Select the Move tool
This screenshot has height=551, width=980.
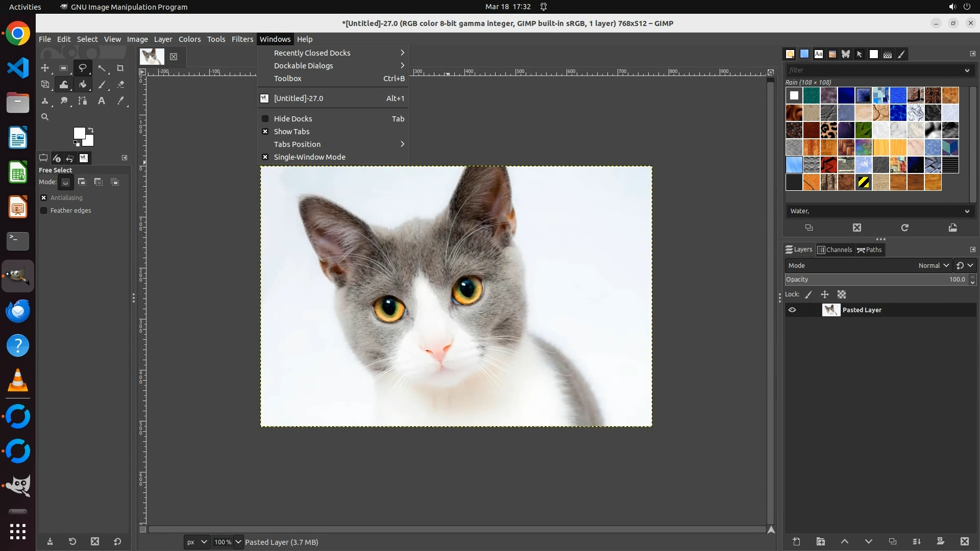(45, 68)
